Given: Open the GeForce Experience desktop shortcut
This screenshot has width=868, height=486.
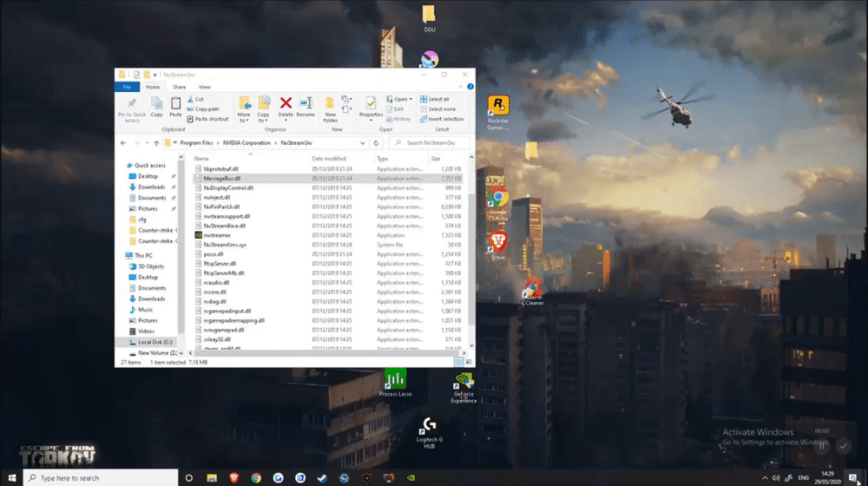Looking at the screenshot, I should click(464, 388).
